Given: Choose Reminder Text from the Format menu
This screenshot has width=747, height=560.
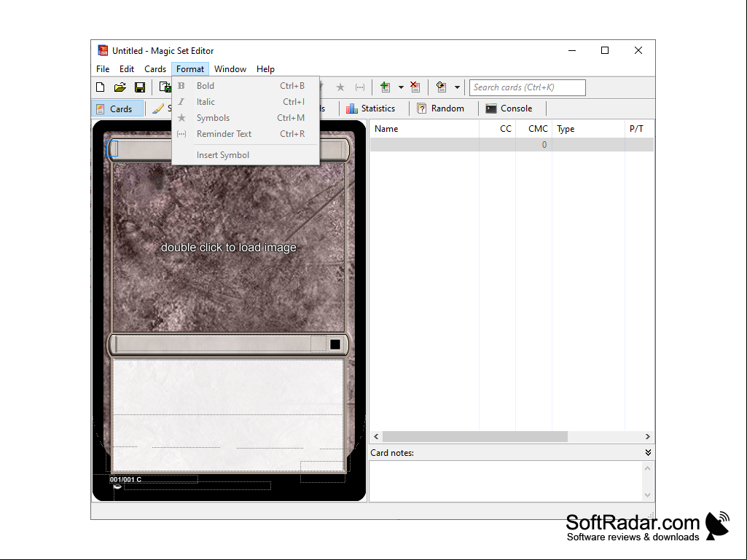Looking at the screenshot, I should (x=246, y=134).
